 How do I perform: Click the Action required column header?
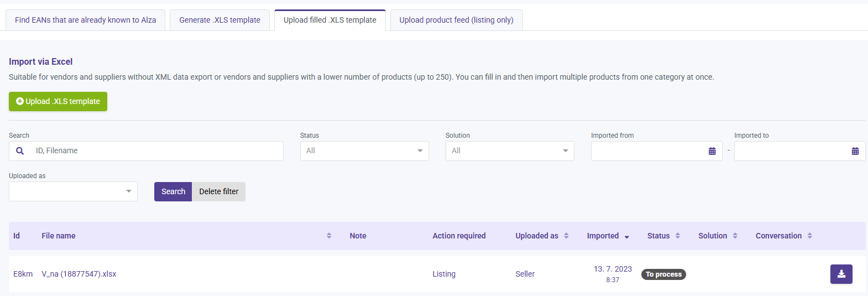[459, 236]
